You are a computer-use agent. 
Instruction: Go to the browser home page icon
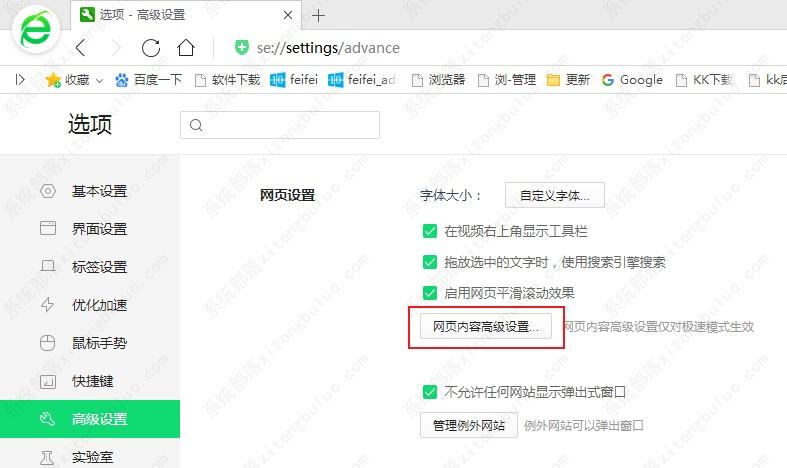coord(185,48)
